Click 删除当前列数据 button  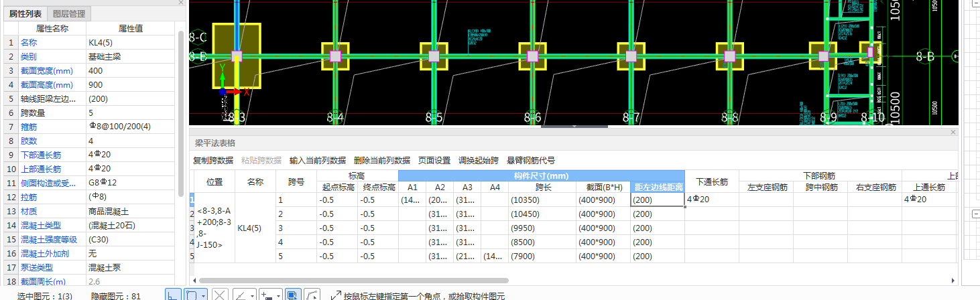tap(382, 160)
